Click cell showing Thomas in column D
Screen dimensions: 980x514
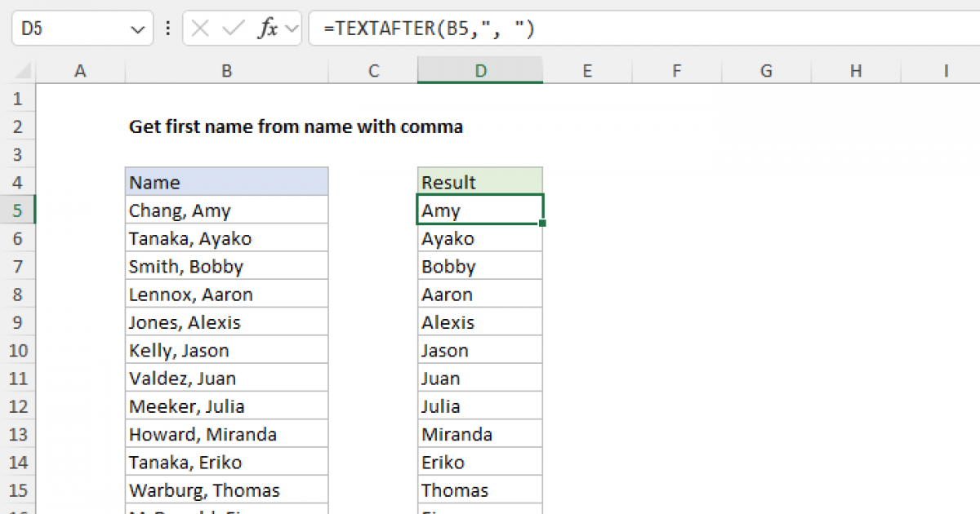479,490
